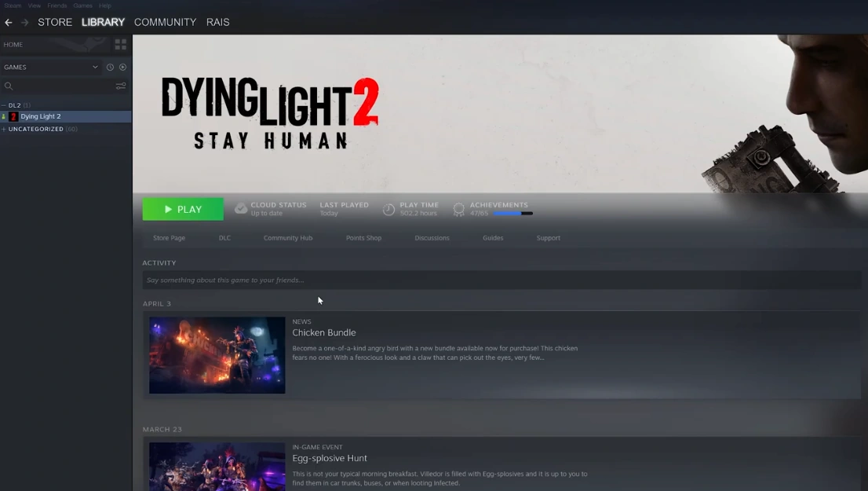Click the LAST PLAYED label
Viewport: 868px width, 491px height.
pos(345,204)
